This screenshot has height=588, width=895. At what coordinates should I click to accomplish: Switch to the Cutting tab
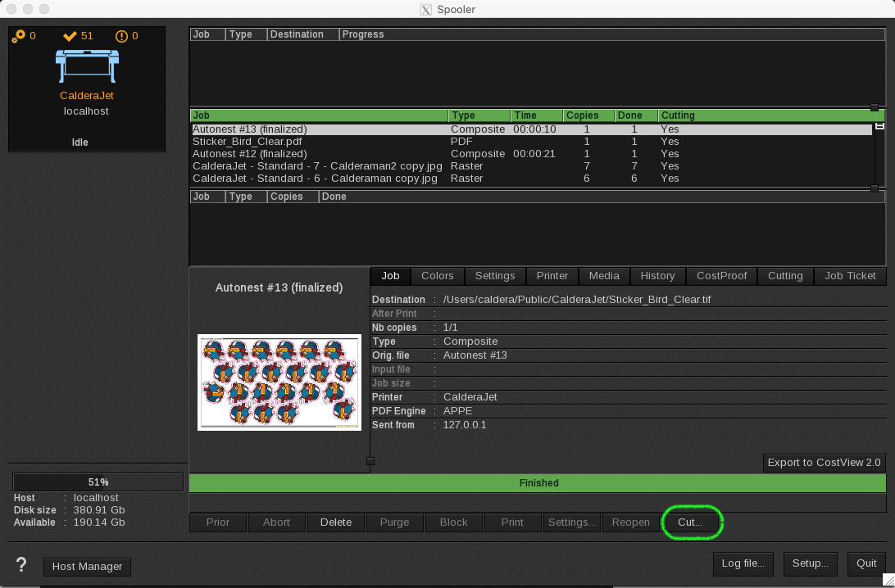coord(785,276)
